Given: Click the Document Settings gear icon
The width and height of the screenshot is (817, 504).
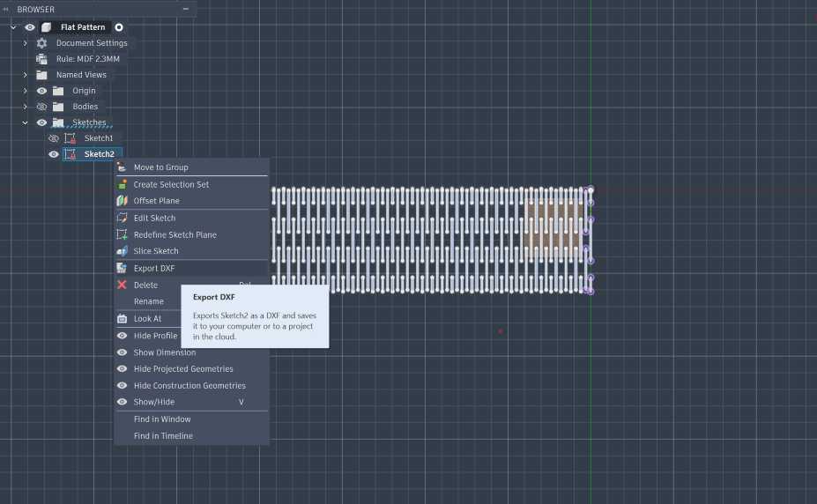Looking at the screenshot, I should (x=41, y=43).
